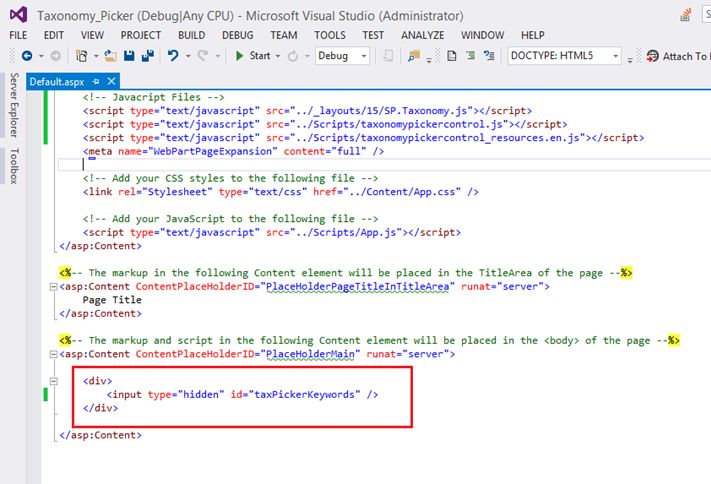Click the greyed-out icon right of Debug dropdown

(x=388, y=56)
